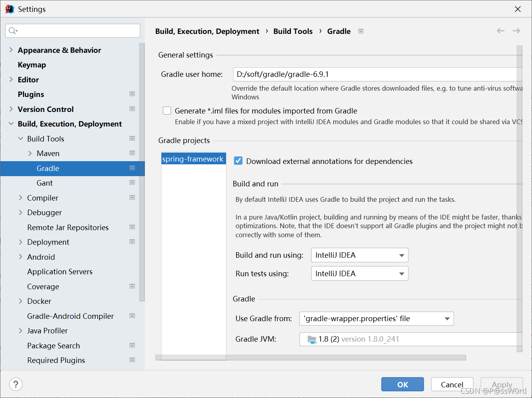Expand the Compiler node
The width and height of the screenshot is (532, 398).
click(x=20, y=198)
